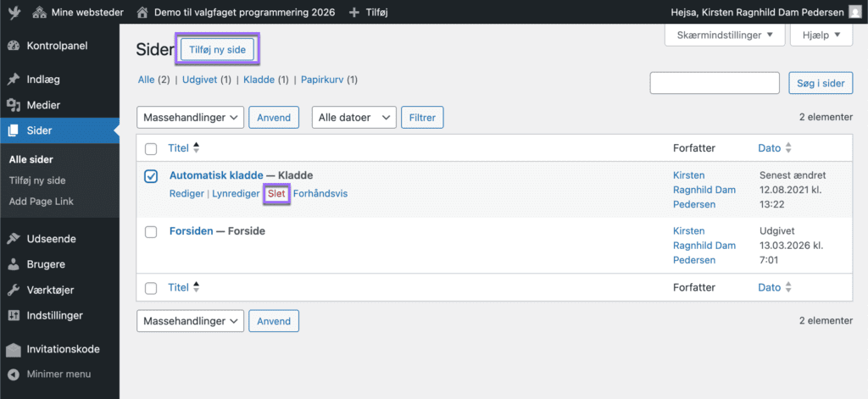Click the Brugere user icon

(14, 264)
